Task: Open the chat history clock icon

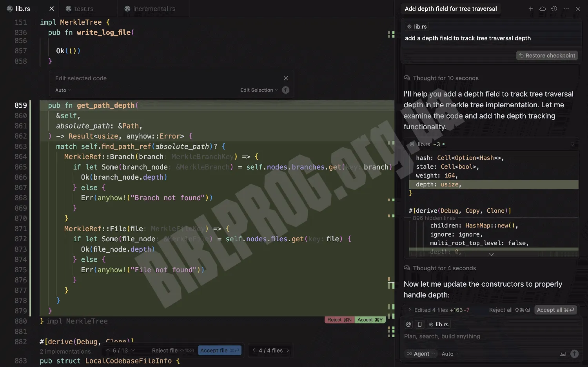Action: pos(554,9)
